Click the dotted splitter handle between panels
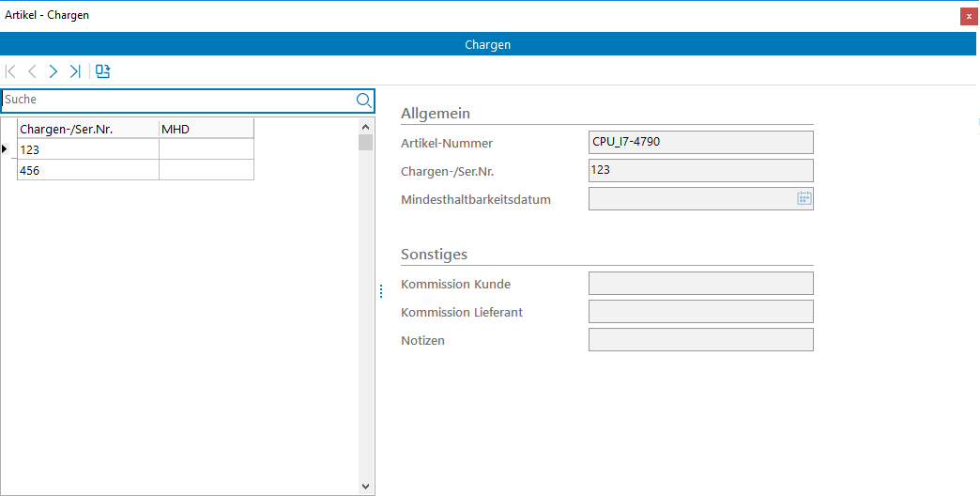The height and width of the screenshot is (496, 980). pos(381,291)
